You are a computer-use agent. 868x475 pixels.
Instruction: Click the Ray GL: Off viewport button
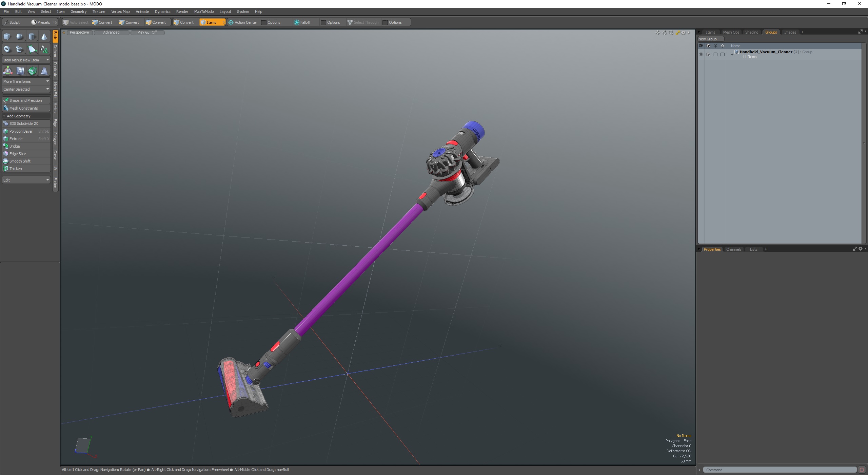point(147,33)
